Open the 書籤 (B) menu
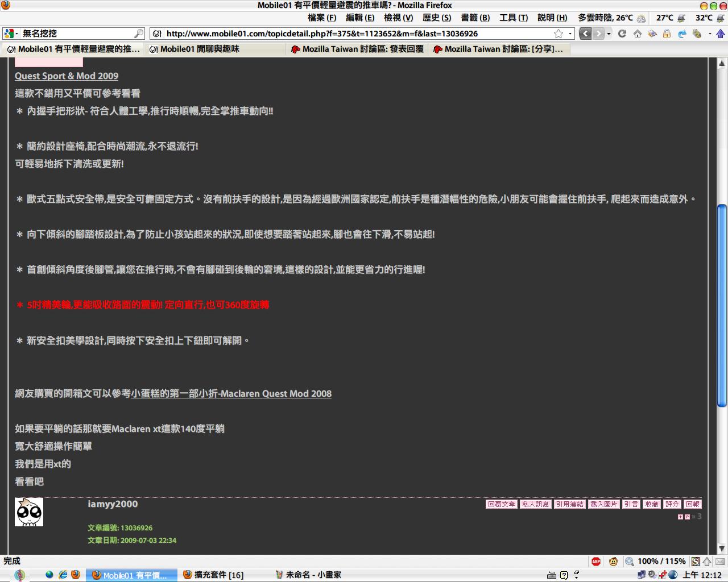The width and height of the screenshot is (728, 582). tap(475, 18)
